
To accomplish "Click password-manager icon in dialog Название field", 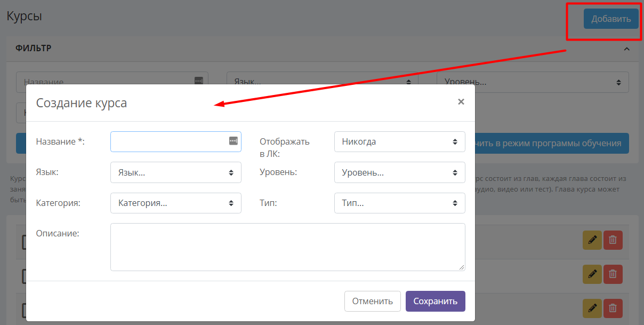I will click(233, 141).
